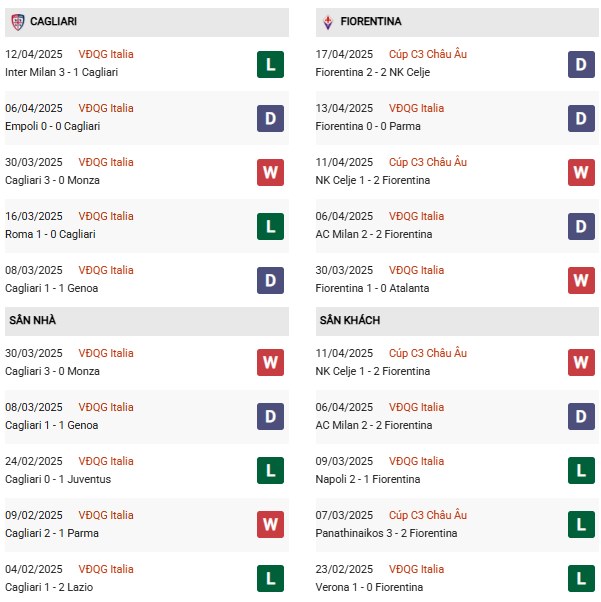Click the L badge for Inter Milan 3-1 Cagliari
The width and height of the screenshot is (601, 602).
pyautogui.click(x=270, y=64)
